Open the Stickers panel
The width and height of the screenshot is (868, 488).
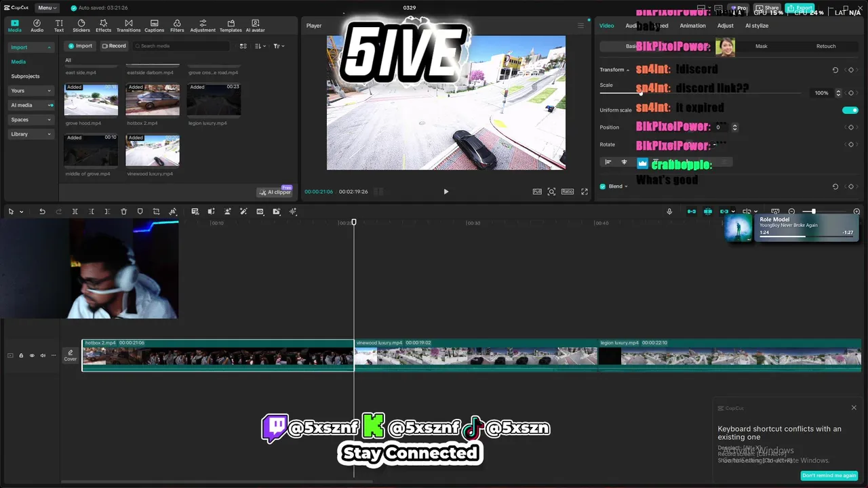coord(81,26)
